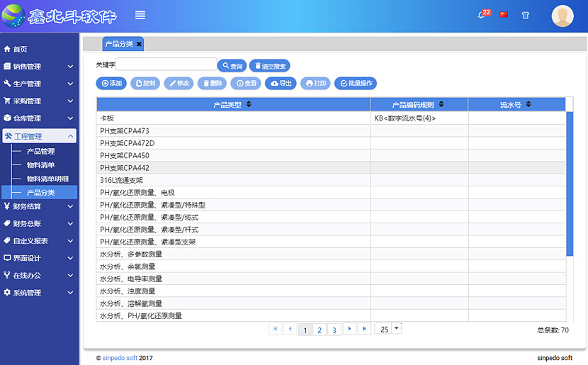Go to the first page icon
The image size is (588, 365).
point(276,329)
